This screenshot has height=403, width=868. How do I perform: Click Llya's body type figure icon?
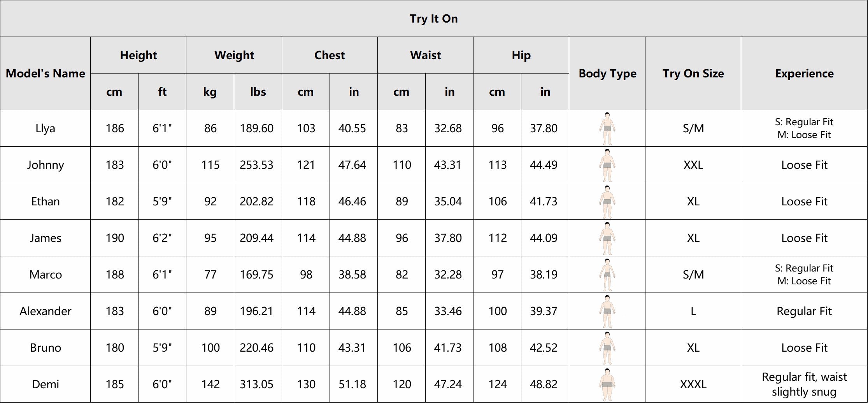[x=607, y=128]
